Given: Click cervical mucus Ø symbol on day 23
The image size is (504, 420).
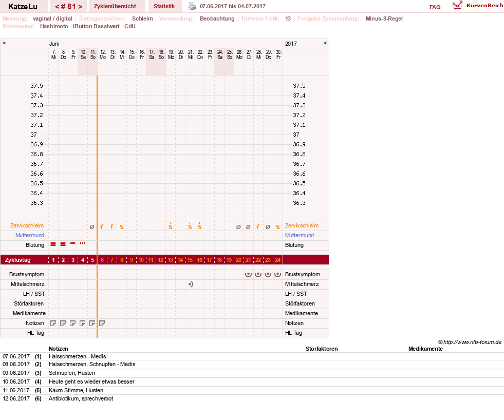Looking at the screenshot, I should pos(268,227).
